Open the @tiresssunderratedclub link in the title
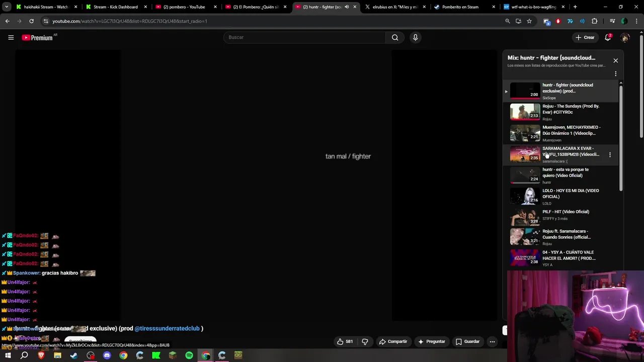Screen dimensions: 644x362 [167, 328]
